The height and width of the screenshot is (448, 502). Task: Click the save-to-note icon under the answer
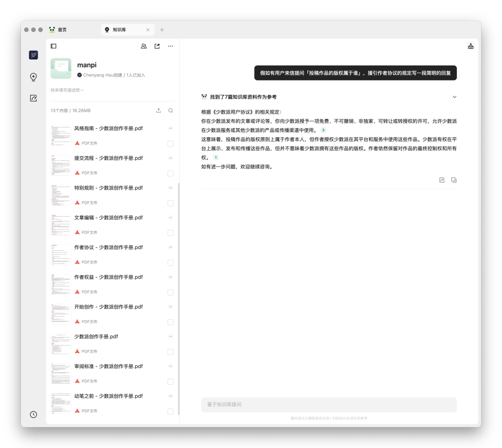pyautogui.click(x=442, y=180)
